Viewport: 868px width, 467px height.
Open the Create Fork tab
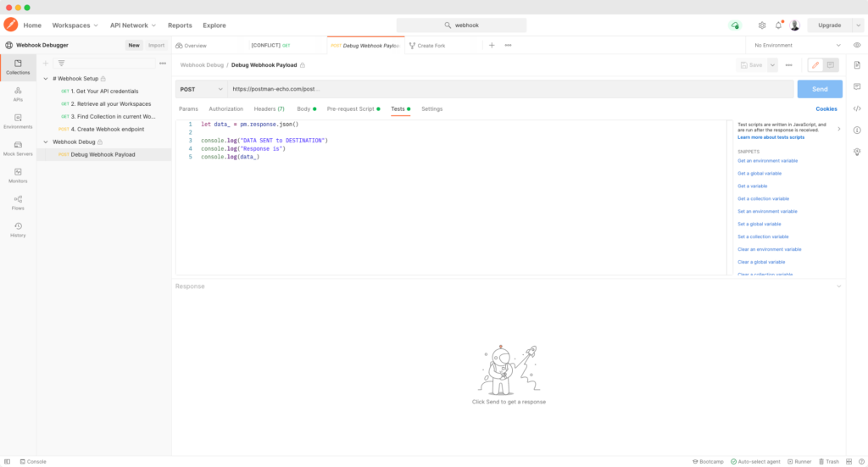(x=427, y=46)
